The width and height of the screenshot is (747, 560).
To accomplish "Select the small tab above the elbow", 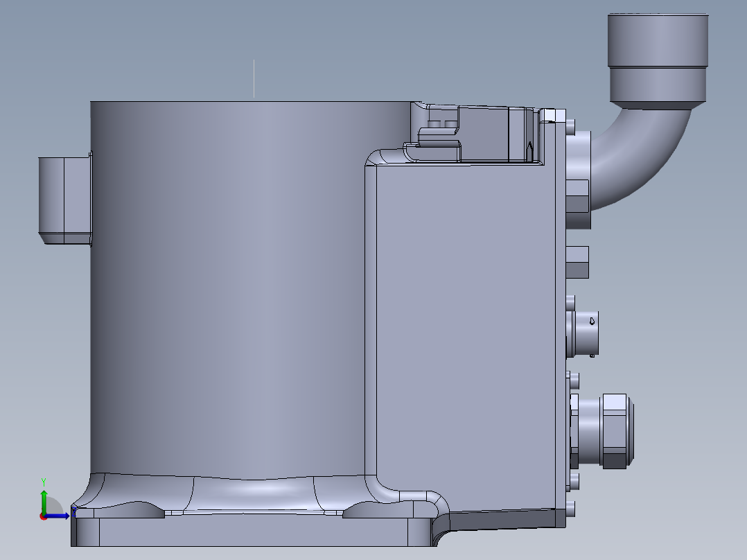I will pos(551,116).
